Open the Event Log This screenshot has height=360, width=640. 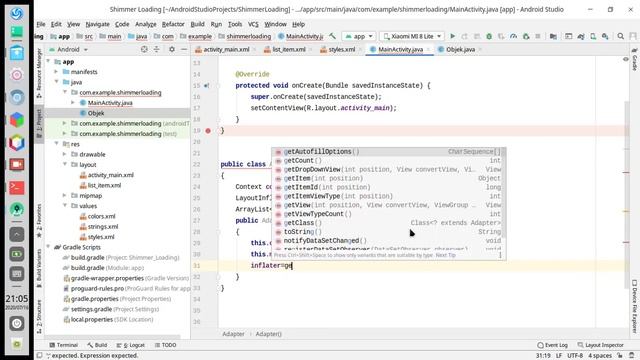pos(553,345)
